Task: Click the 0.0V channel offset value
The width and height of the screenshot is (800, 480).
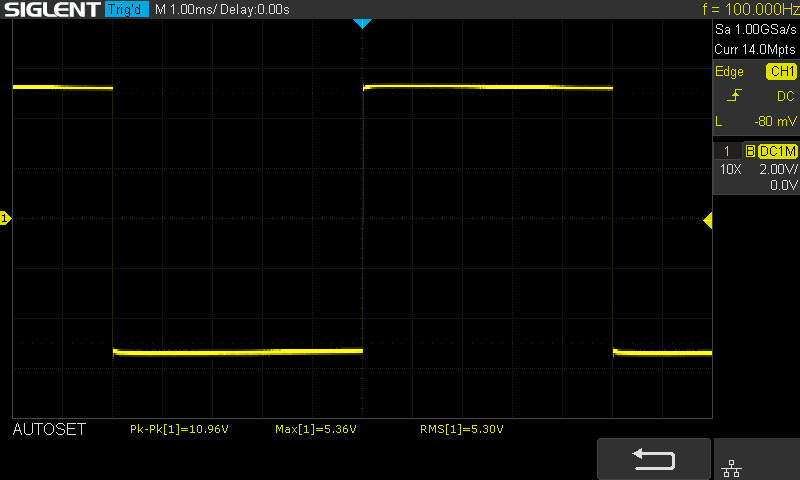Action: pyautogui.click(x=784, y=185)
